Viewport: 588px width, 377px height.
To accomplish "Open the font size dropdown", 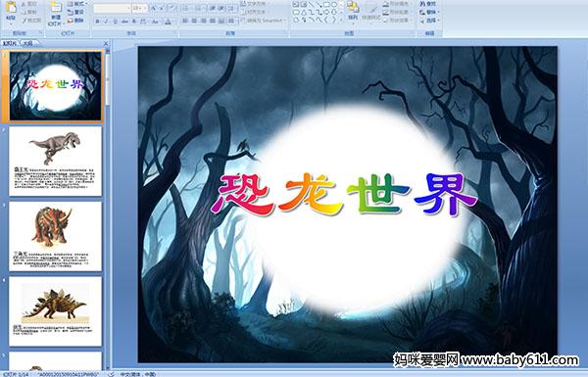I will click(x=139, y=8).
